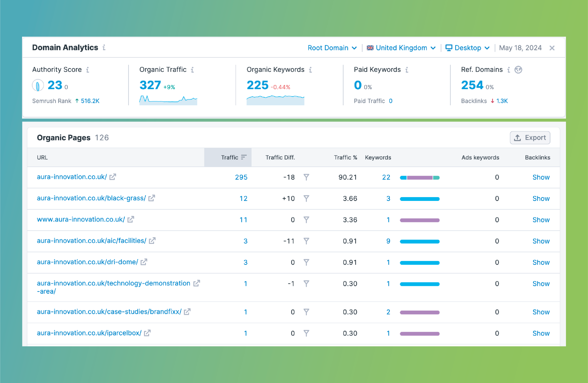The width and height of the screenshot is (588, 383).
Task: Click the 1.3K Backlinks value
Action: (502, 101)
